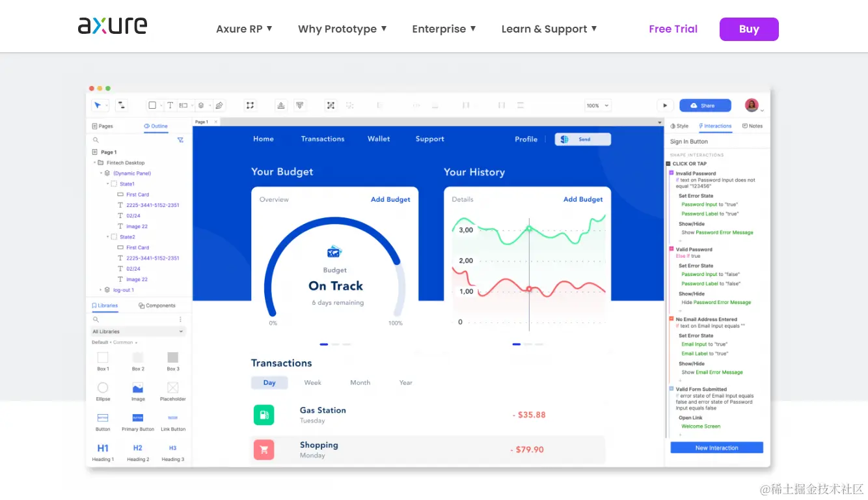Open the Notes tab
Viewport: 868px width, 500px height.
(x=752, y=126)
